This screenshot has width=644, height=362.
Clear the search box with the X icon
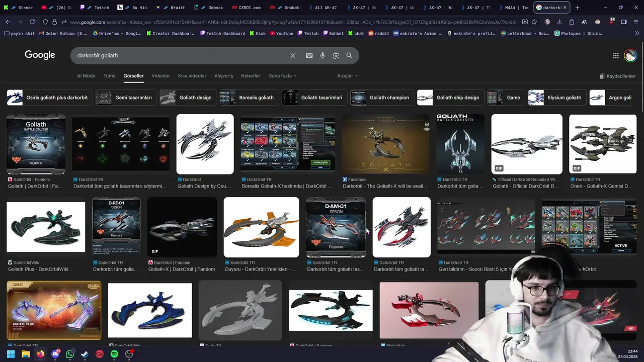(292, 55)
